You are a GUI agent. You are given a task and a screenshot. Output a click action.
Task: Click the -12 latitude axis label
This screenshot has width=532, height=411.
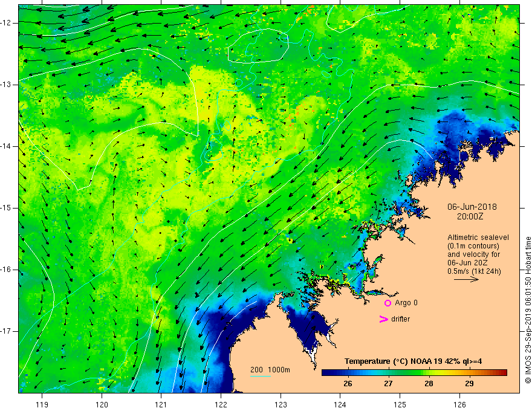[x=7, y=23]
